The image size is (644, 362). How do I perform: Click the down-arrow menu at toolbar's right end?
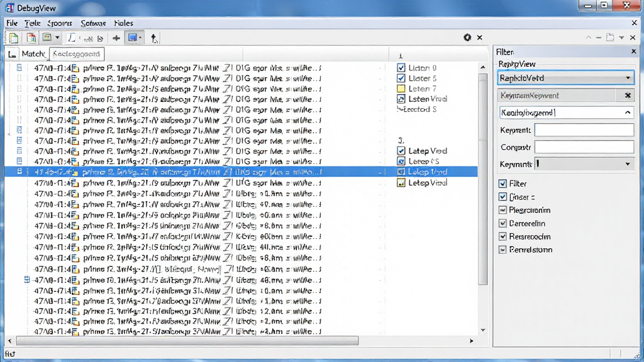(x=621, y=37)
